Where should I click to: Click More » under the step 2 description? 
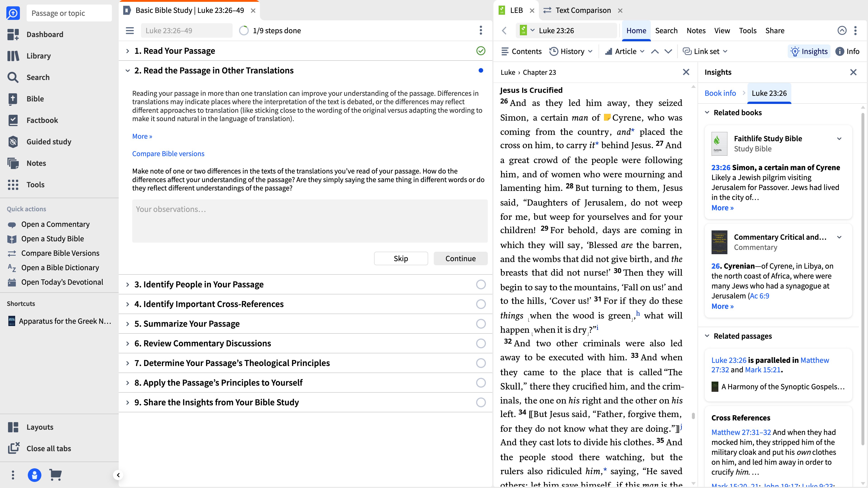point(142,136)
